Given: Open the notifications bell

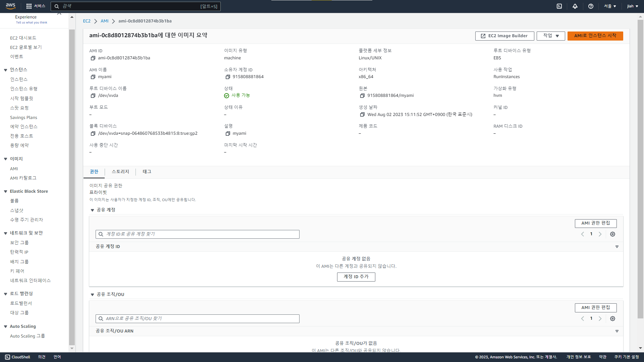Looking at the screenshot, I should click(x=575, y=6).
